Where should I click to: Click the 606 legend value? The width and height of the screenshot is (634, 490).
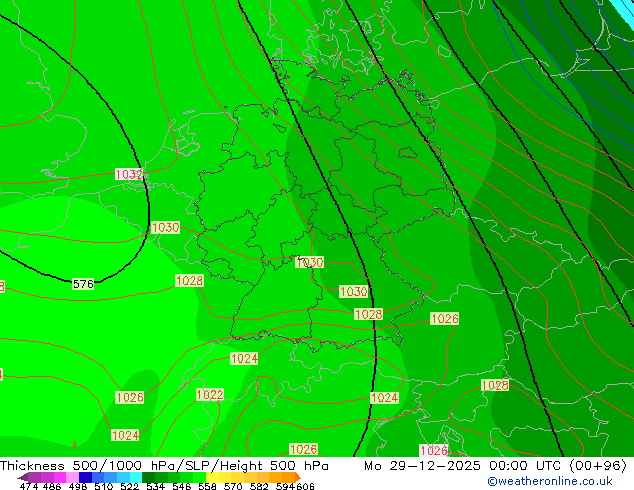pyautogui.click(x=304, y=486)
